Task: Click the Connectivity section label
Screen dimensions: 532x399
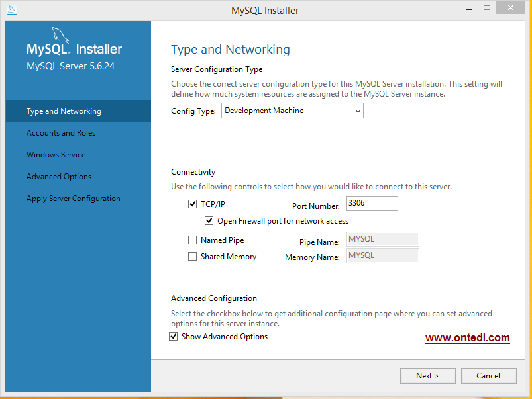Action: coord(193,172)
